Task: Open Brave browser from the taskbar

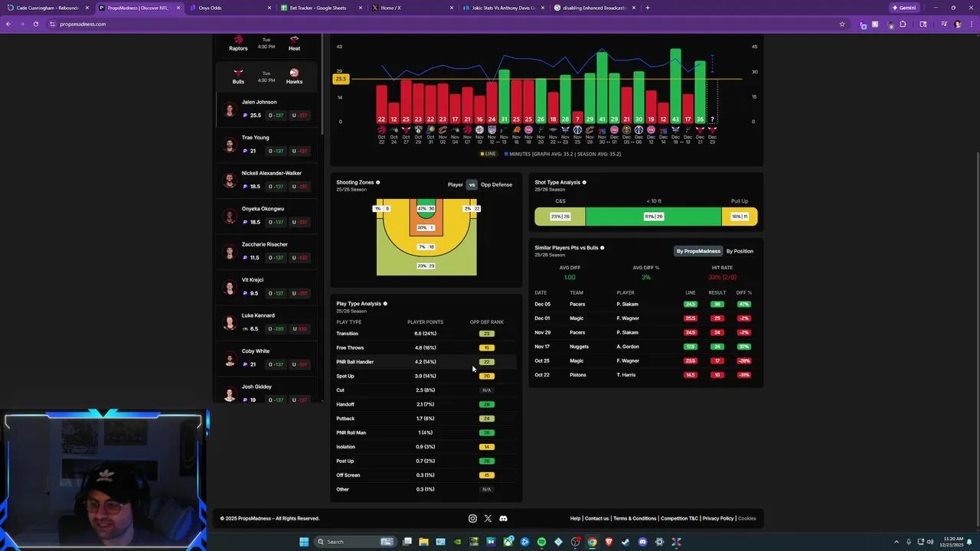Action: tap(609, 542)
